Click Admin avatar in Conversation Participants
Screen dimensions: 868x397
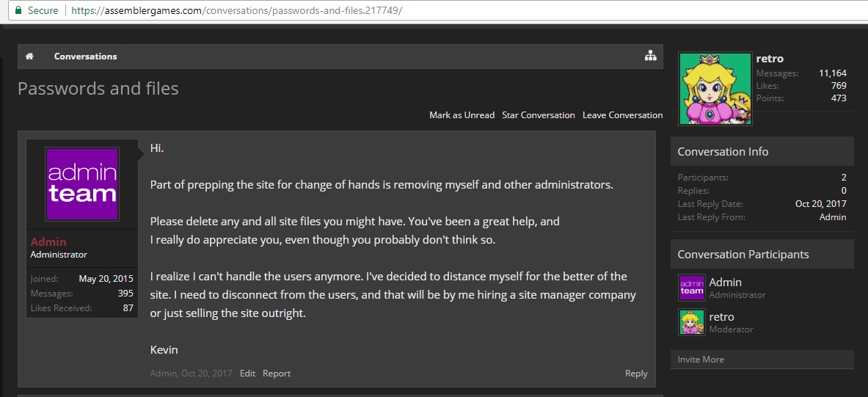[x=691, y=288]
